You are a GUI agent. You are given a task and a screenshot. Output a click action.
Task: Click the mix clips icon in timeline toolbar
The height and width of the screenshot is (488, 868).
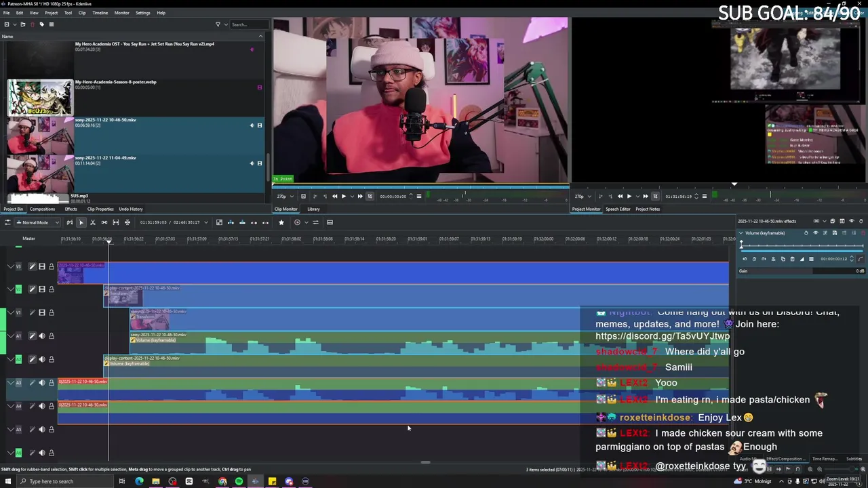coord(69,222)
